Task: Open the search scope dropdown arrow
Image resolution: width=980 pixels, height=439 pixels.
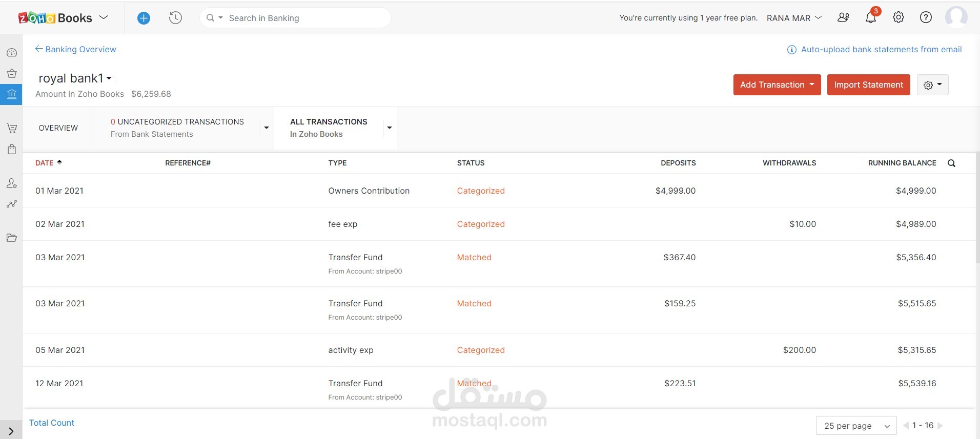Action: pos(221,18)
